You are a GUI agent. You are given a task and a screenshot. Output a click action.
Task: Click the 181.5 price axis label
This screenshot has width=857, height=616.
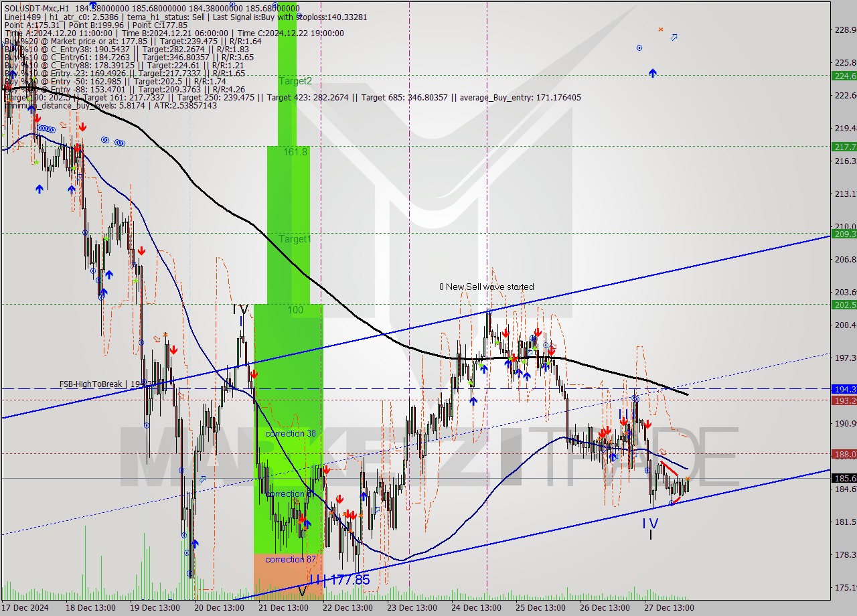point(845,522)
